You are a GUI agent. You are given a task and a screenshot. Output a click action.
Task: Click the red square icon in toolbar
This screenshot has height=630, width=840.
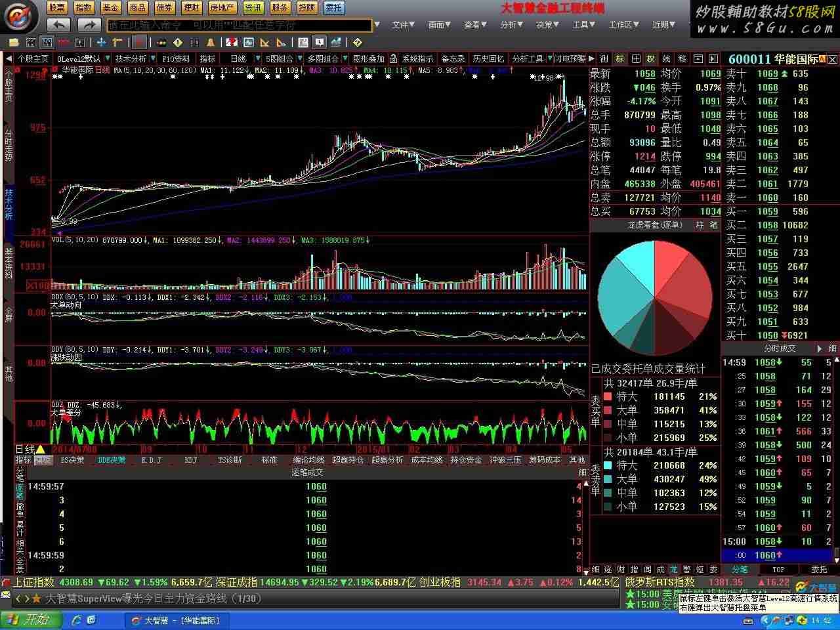click(x=139, y=43)
